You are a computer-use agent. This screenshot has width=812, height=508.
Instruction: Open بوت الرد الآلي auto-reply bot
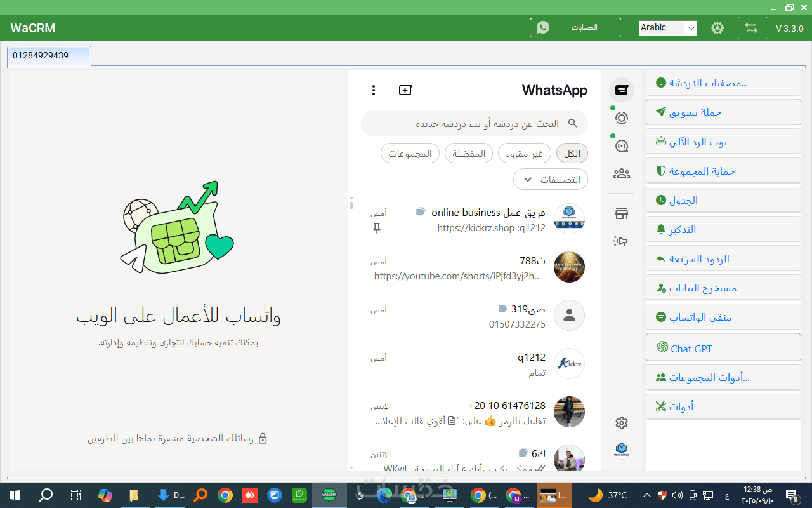[x=723, y=142]
